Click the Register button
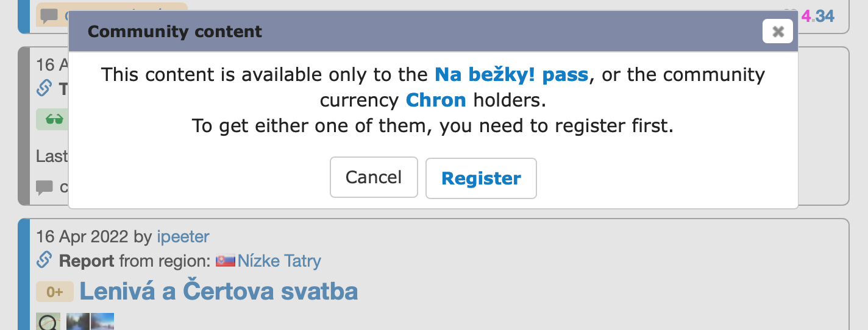 [x=481, y=178]
